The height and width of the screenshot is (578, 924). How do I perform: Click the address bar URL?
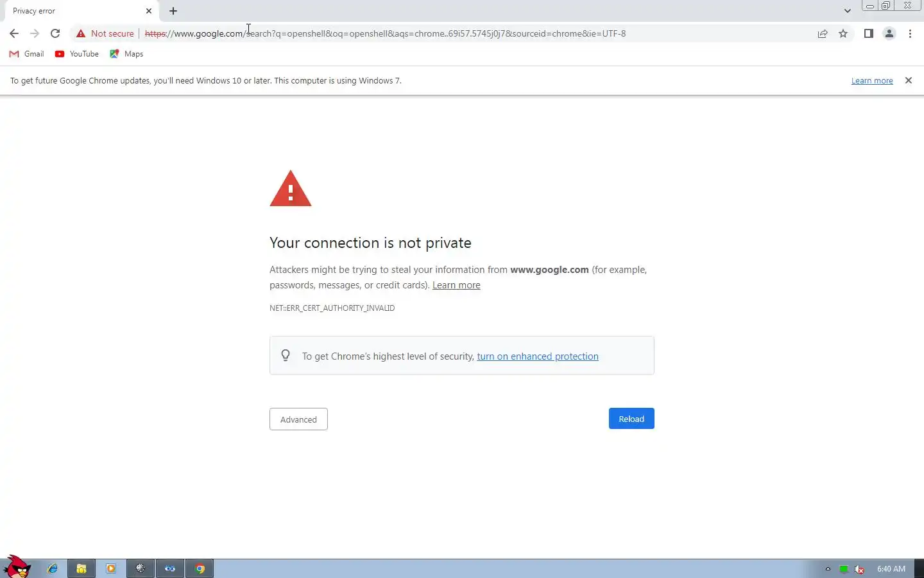click(x=385, y=33)
